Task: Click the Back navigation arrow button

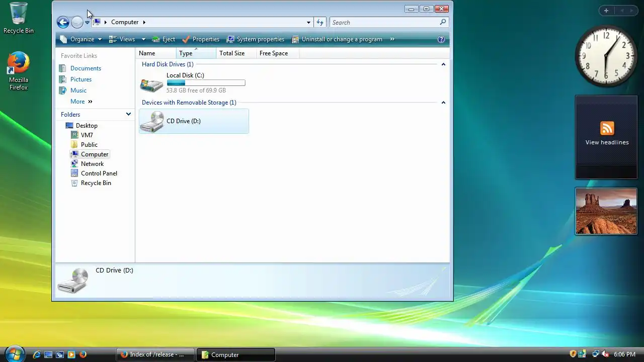Action: [63, 22]
